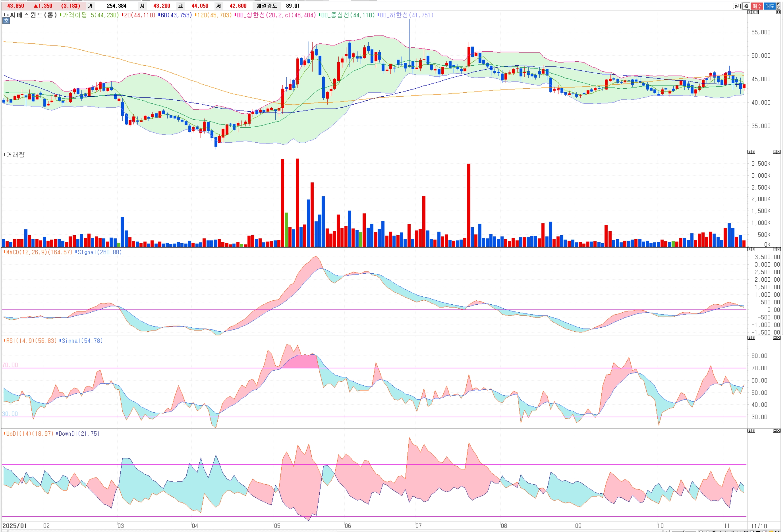Click the red 매수 buy button
The height and width of the screenshot is (532, 783).
tap(757, 6)
